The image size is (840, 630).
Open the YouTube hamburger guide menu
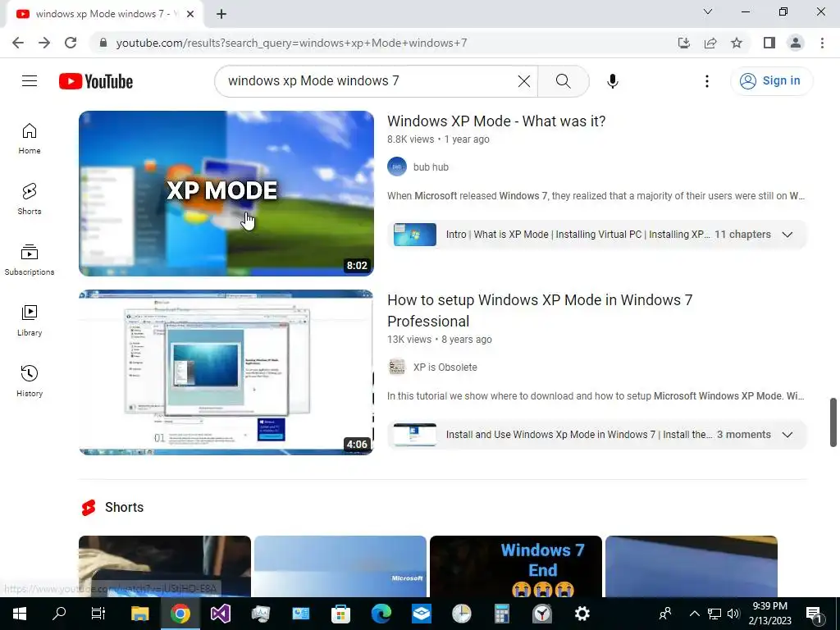click(30, 81)
